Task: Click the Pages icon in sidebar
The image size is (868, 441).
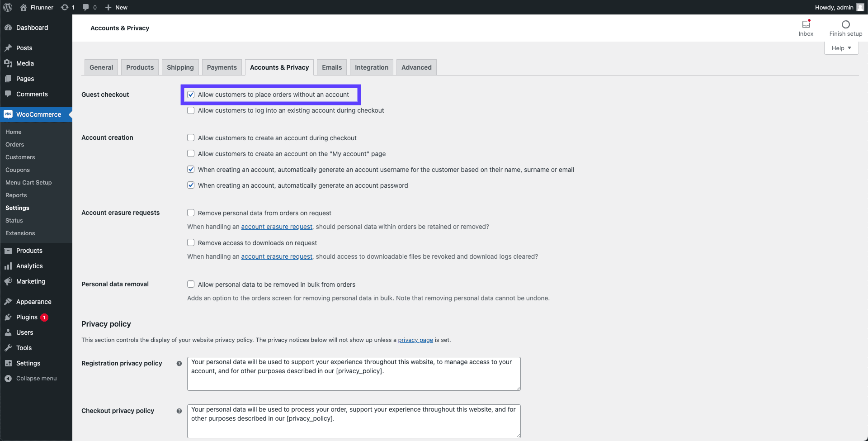Action: 8,79
